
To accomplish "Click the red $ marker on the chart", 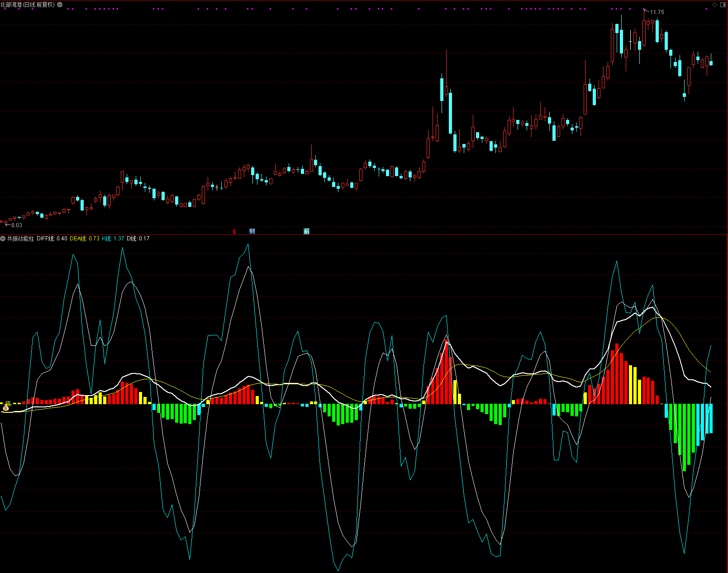I will pos(234,232).
